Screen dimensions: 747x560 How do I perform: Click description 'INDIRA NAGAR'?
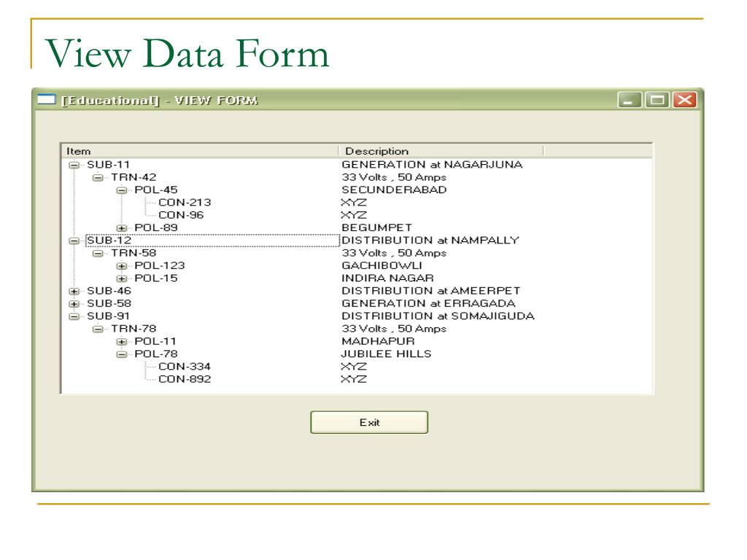tap(387, 278)
